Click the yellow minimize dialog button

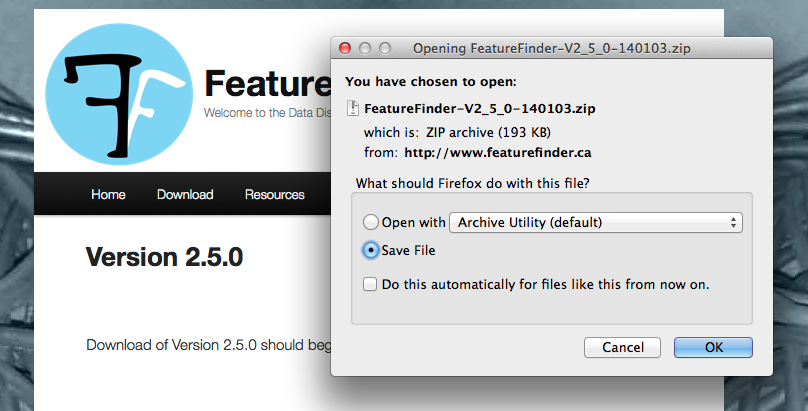[x=365, y=48]
